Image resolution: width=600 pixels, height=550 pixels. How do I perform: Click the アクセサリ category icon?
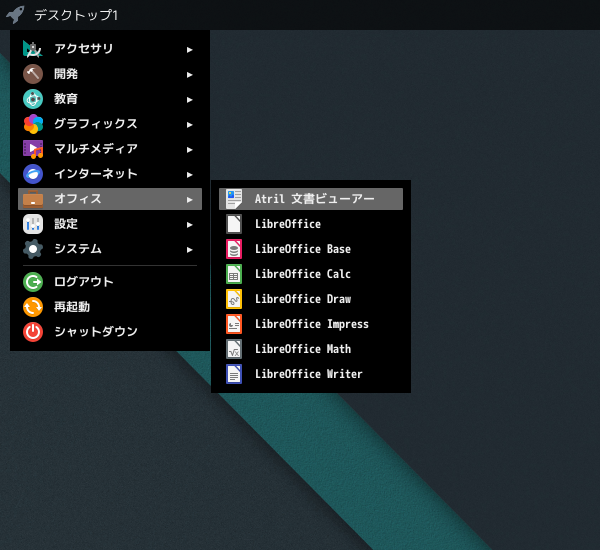33,49
